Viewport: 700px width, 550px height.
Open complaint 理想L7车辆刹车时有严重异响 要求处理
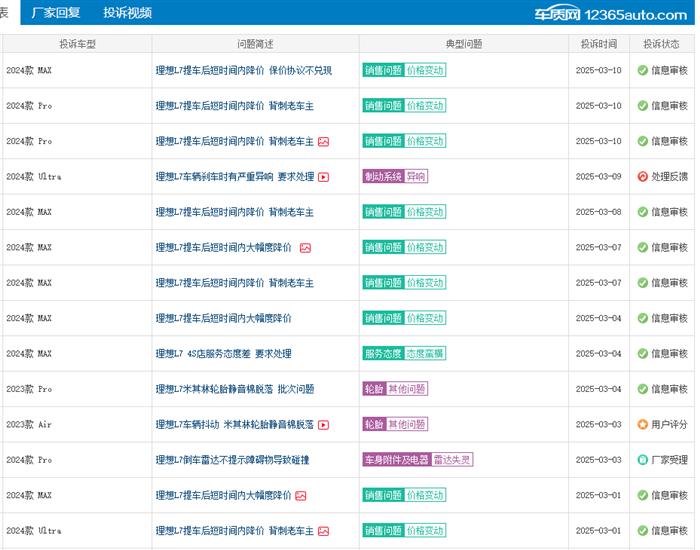235,177
